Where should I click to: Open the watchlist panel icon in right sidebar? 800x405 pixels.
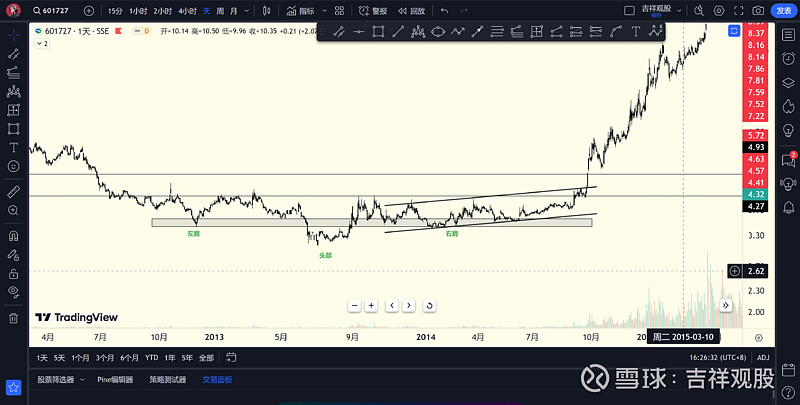tap(788, 35)
